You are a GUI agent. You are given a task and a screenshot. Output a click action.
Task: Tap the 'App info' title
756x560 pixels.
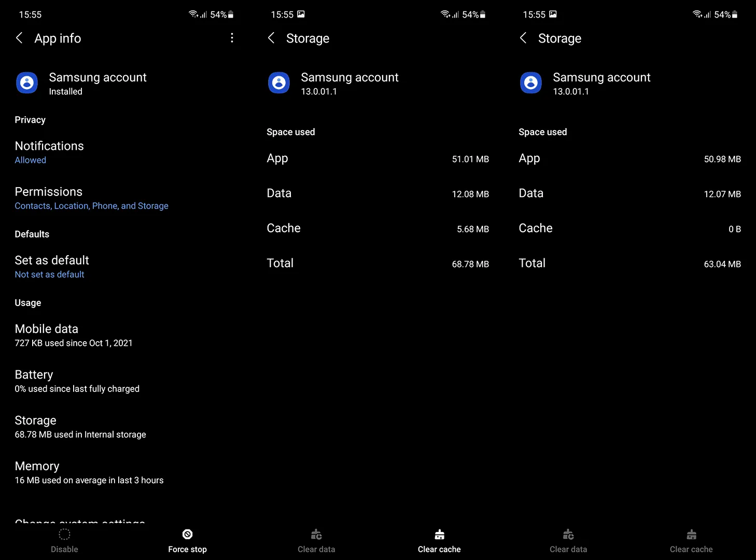coord(58,38)
